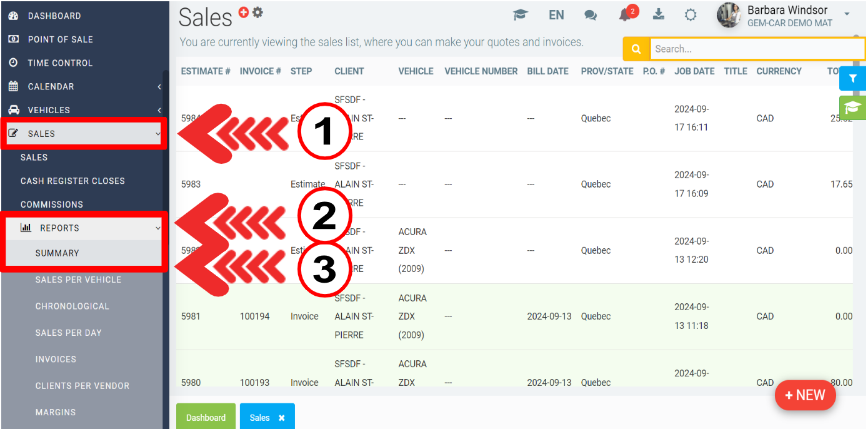Open the notifications bell with badge
Image resolution: width=868 pixels, height=429 pixels.
(626, 15)
